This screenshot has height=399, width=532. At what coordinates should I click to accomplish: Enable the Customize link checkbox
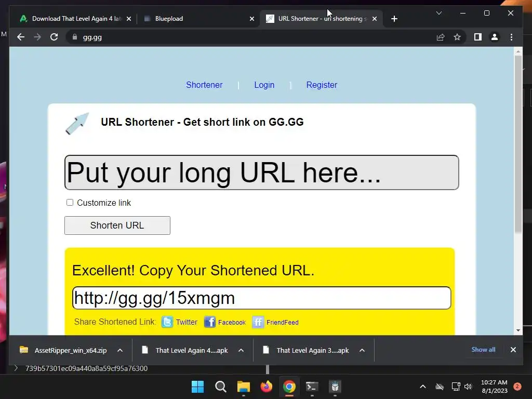pyautogui.click(x=70, y=203)
